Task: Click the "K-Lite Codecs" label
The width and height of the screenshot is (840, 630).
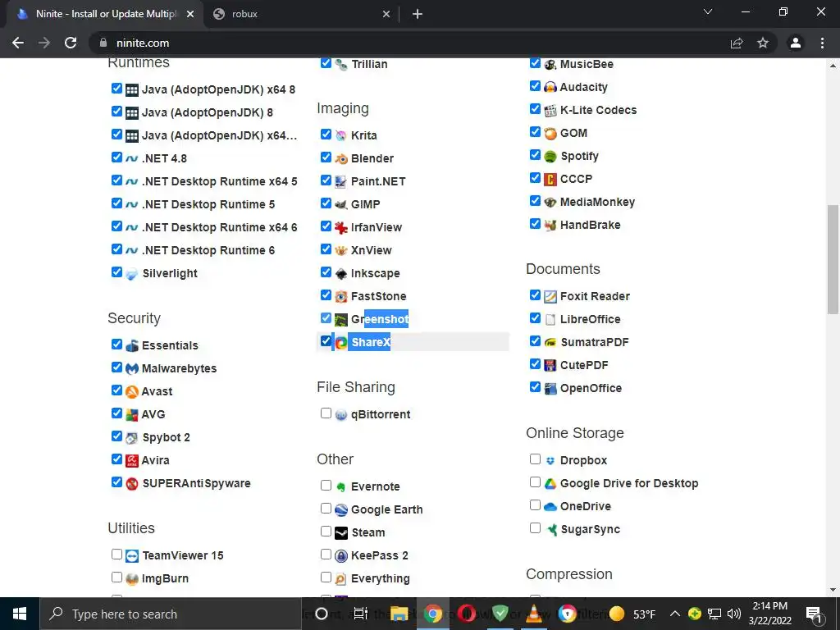Action: tap(598, 111)
